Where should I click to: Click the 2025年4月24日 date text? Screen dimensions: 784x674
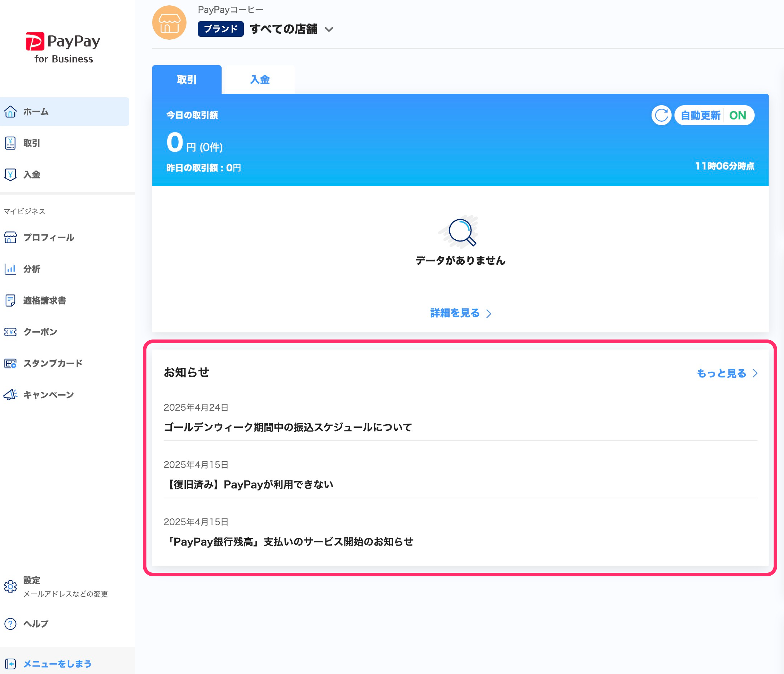196,407
